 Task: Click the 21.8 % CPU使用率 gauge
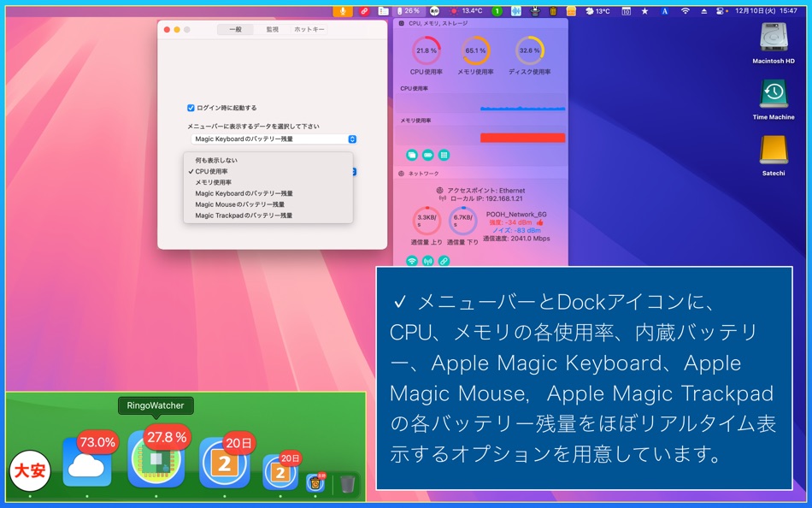tap(427, 50)
